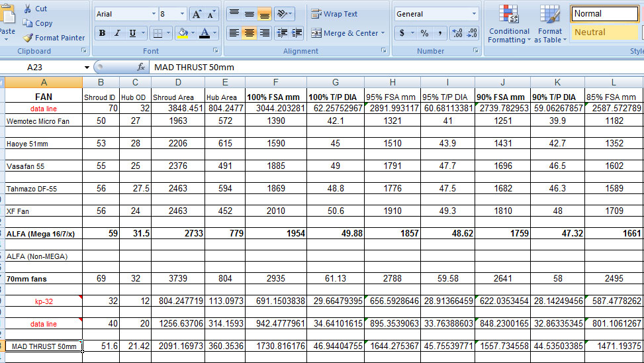
Task: Open the Font Color dropdown arrow
Action: (215, 33)
